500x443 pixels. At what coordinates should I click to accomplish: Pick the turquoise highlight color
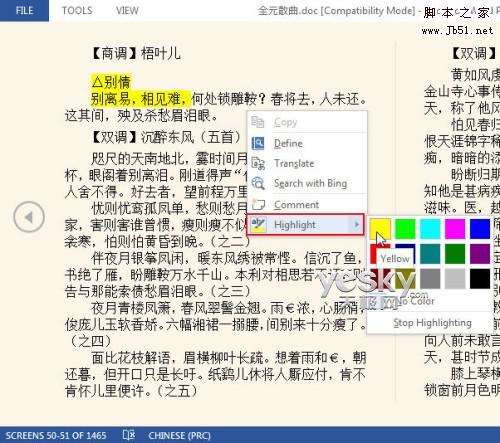(430, 229)
